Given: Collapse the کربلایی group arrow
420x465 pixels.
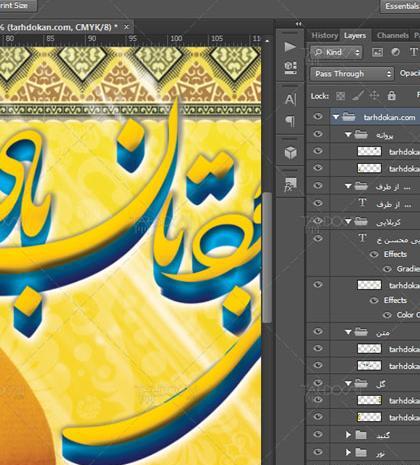Looking at the screenshot, I should (348, 221).
